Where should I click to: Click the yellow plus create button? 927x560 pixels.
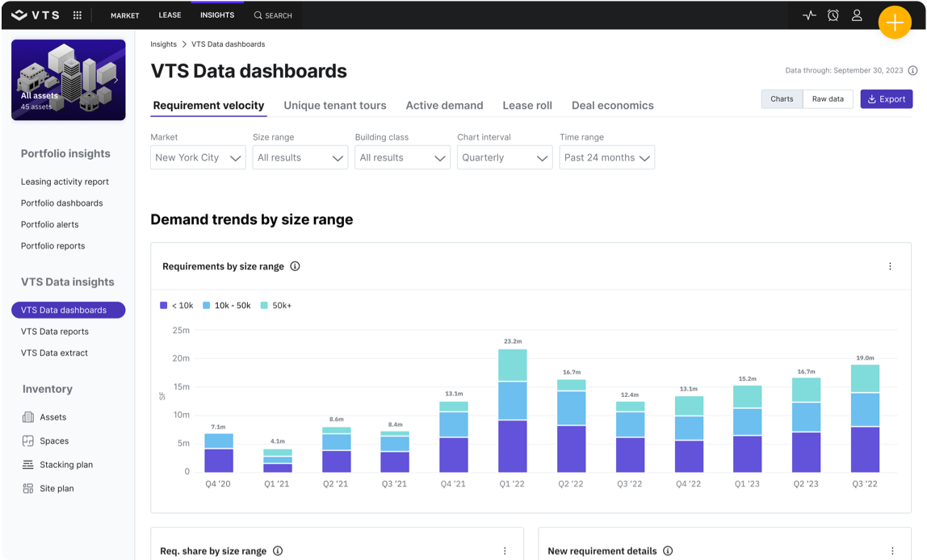(x=895, y=23)
